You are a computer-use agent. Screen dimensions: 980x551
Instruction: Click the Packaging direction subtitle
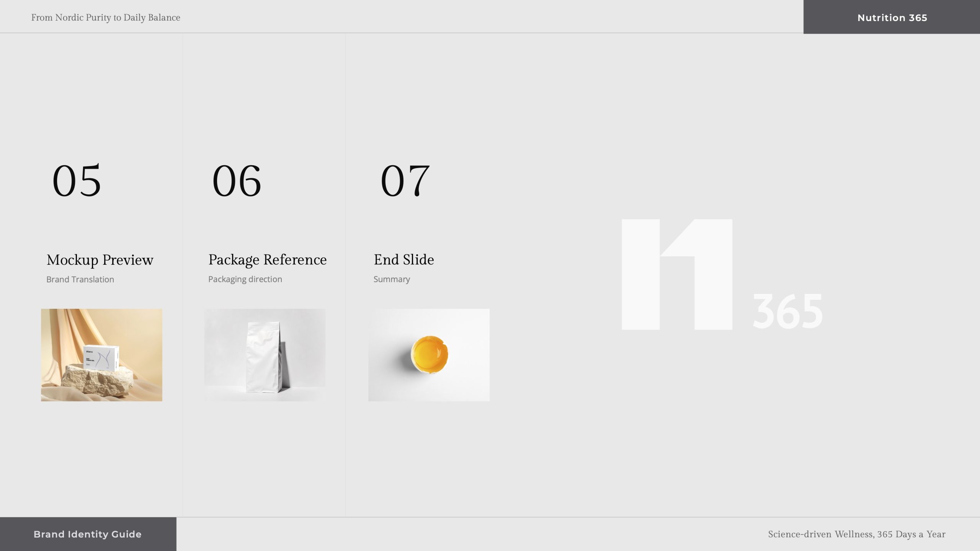(x=245, y=279)
